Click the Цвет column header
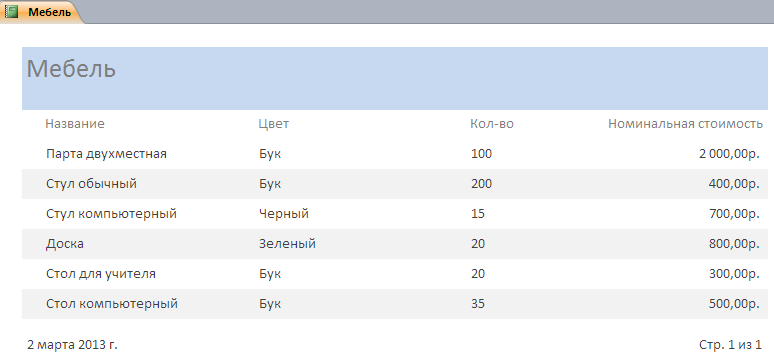Viewport: 774px width, 364px height. [x=273, y=123]
